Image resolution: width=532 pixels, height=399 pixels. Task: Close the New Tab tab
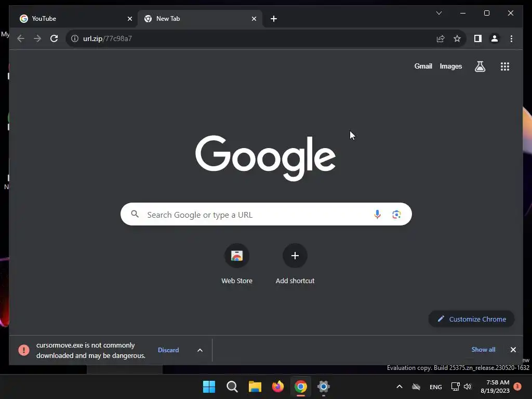254,19
